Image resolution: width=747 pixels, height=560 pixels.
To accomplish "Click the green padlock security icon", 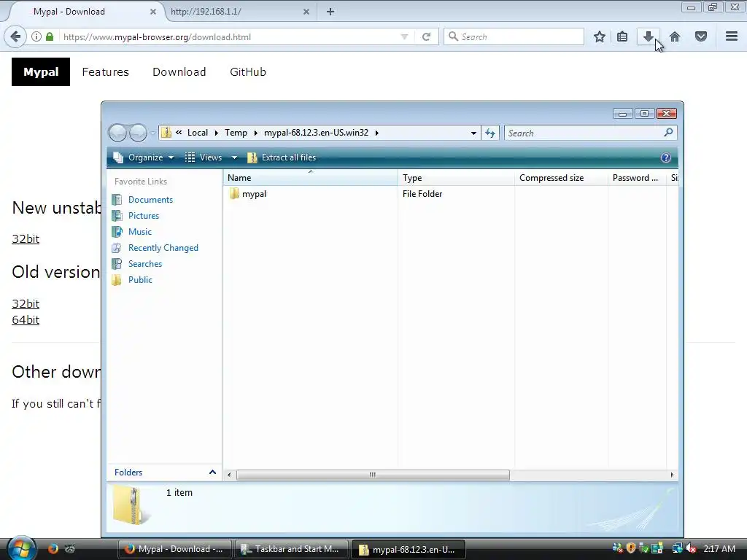I will pos(50,36).
